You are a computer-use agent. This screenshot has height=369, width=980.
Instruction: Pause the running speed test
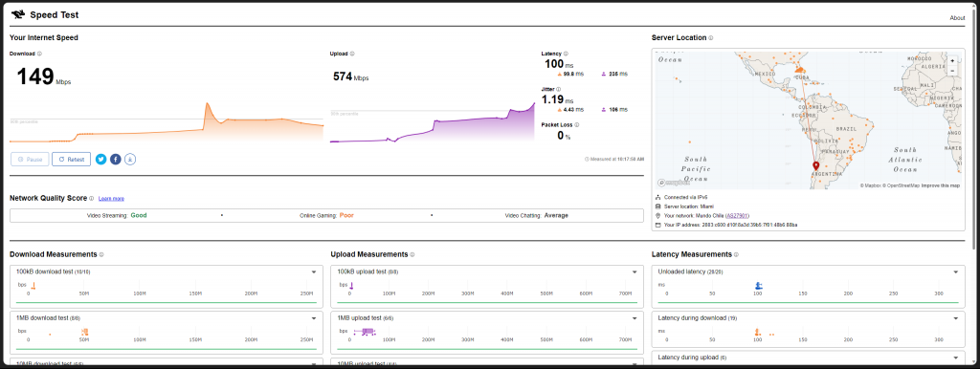(30, 160)
